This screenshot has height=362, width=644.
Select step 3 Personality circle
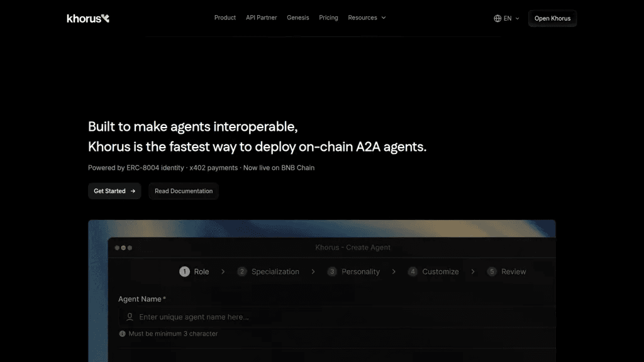click(x=332, y=271)
